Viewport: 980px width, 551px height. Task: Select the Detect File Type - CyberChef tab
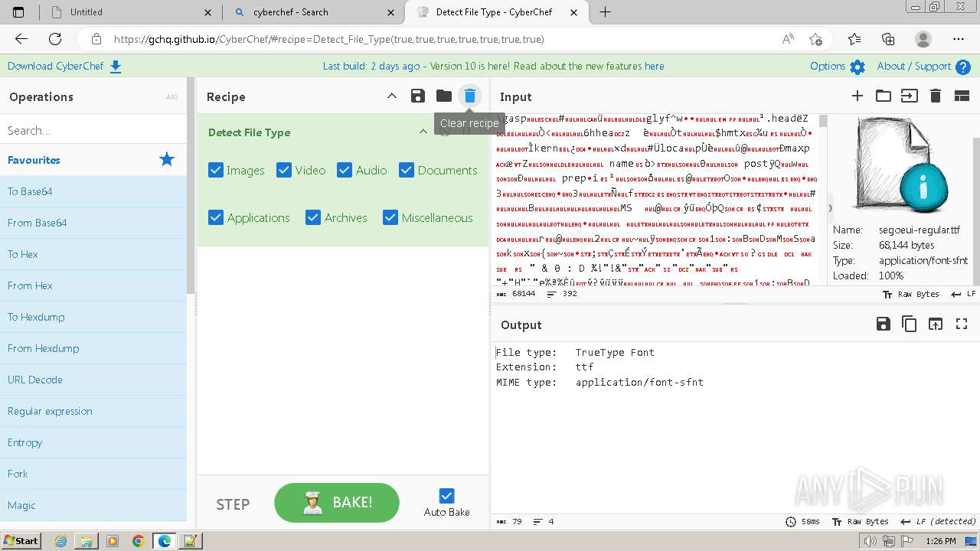[x=496, y=12]
